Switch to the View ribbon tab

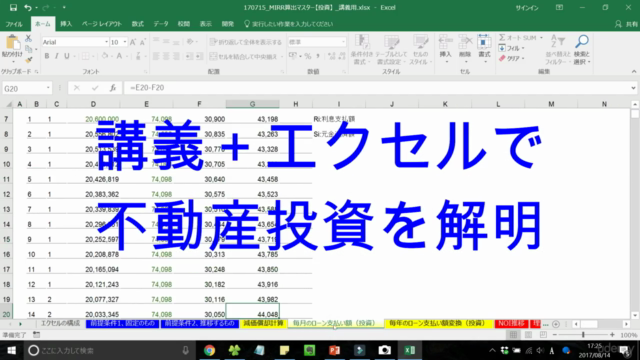(x=205, y=24)
